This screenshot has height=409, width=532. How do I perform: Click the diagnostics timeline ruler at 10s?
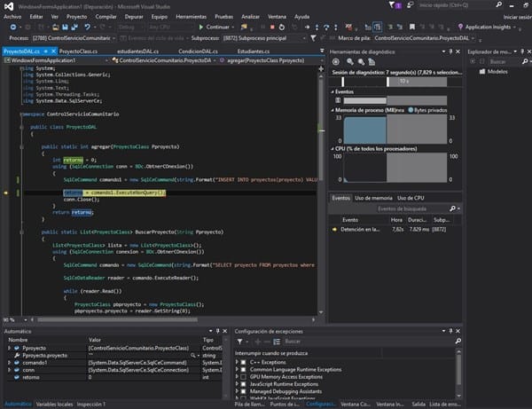(x=403, y=80)
